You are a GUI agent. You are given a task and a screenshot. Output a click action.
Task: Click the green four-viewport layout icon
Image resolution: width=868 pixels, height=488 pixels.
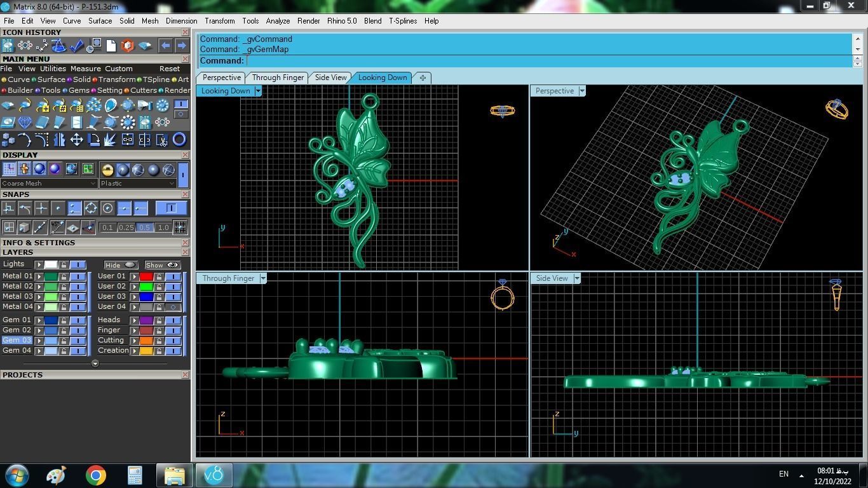pos(88,169)
